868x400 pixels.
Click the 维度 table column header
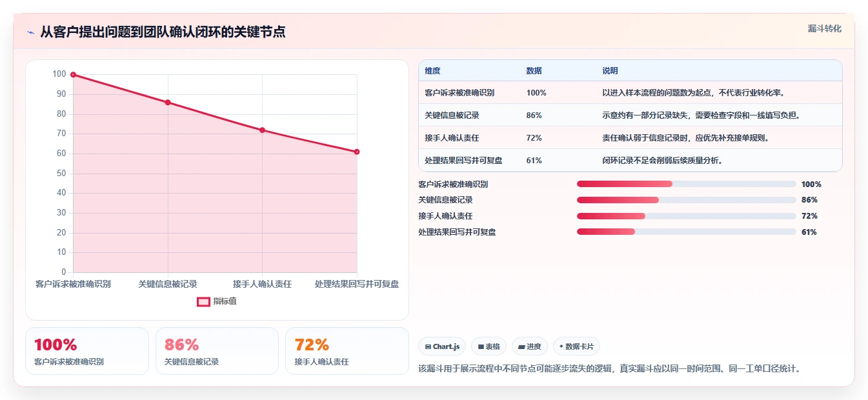(432, 71)
